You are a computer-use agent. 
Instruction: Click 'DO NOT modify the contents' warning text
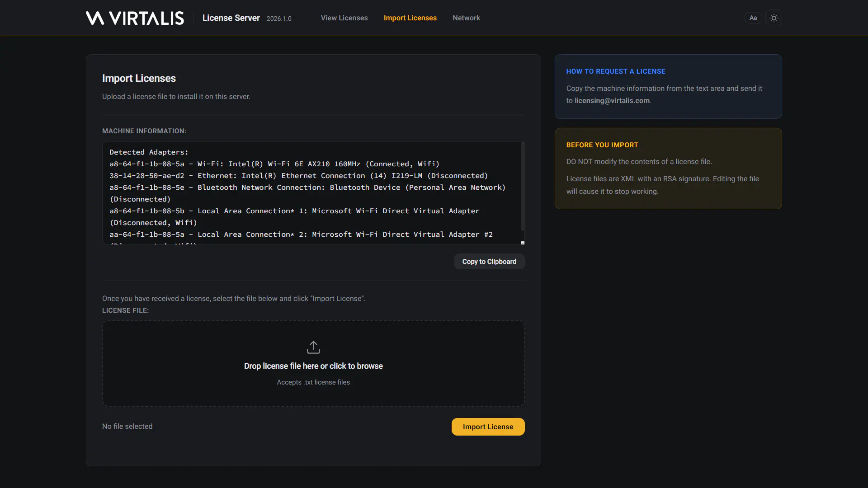(x=639, y=162)
